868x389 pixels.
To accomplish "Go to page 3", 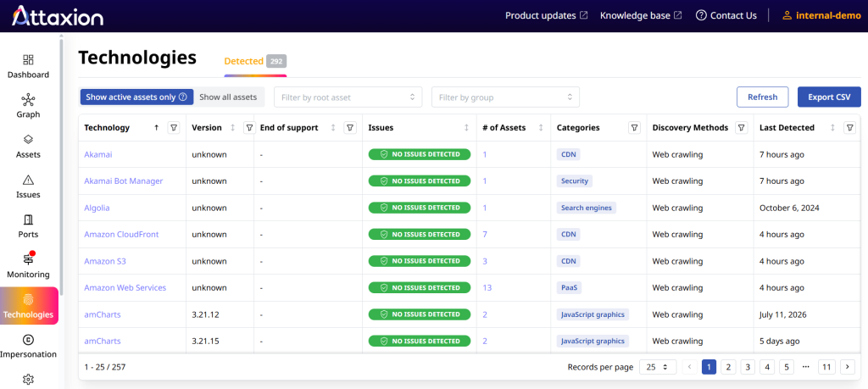I will click(748, 367).
